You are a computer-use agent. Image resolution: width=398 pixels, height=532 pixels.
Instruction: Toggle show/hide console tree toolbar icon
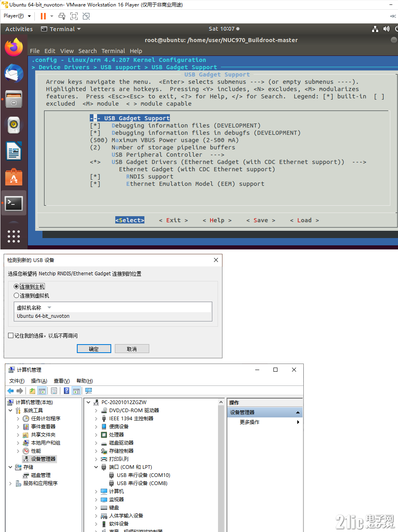[42, 391]
